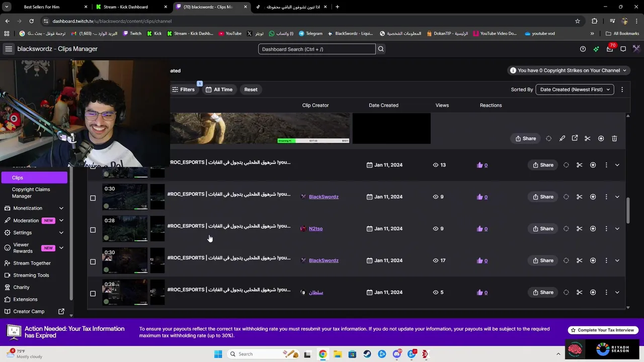Expand the 13-views clip row chevron

point(617,165)
